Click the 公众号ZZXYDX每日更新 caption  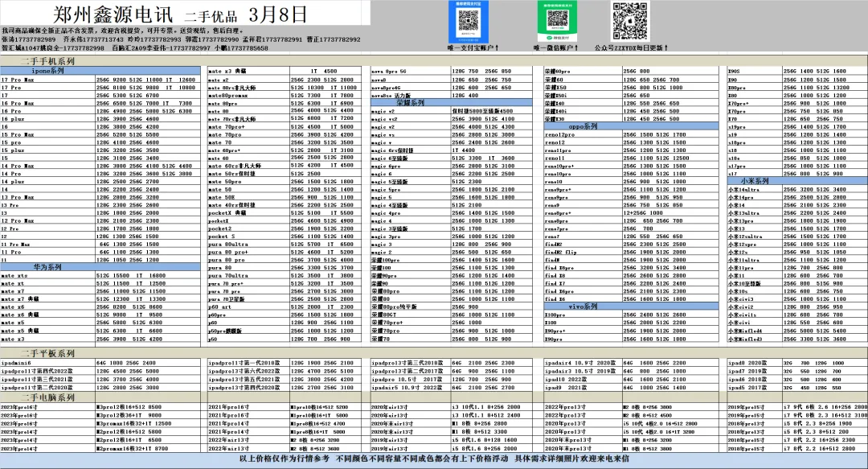[x=632, y=48]
